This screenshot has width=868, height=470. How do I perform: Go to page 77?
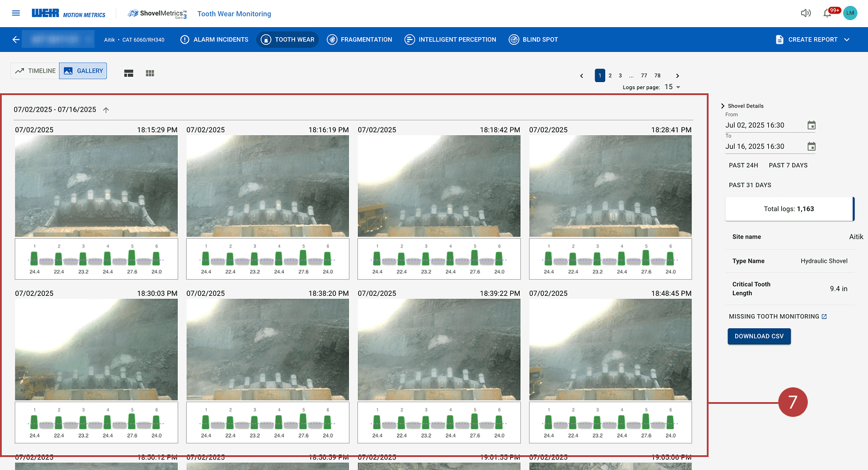(x=644, y=76)
